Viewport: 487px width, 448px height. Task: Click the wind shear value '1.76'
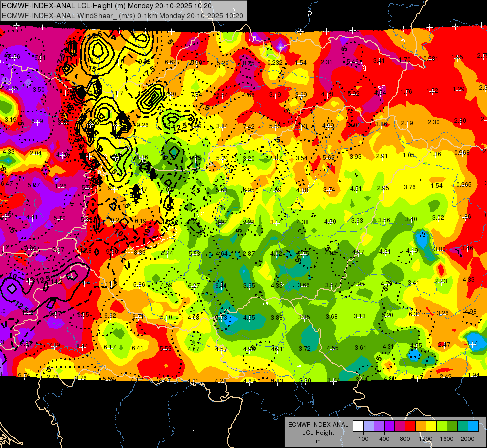pyautogui.click(x=406, y=92)
